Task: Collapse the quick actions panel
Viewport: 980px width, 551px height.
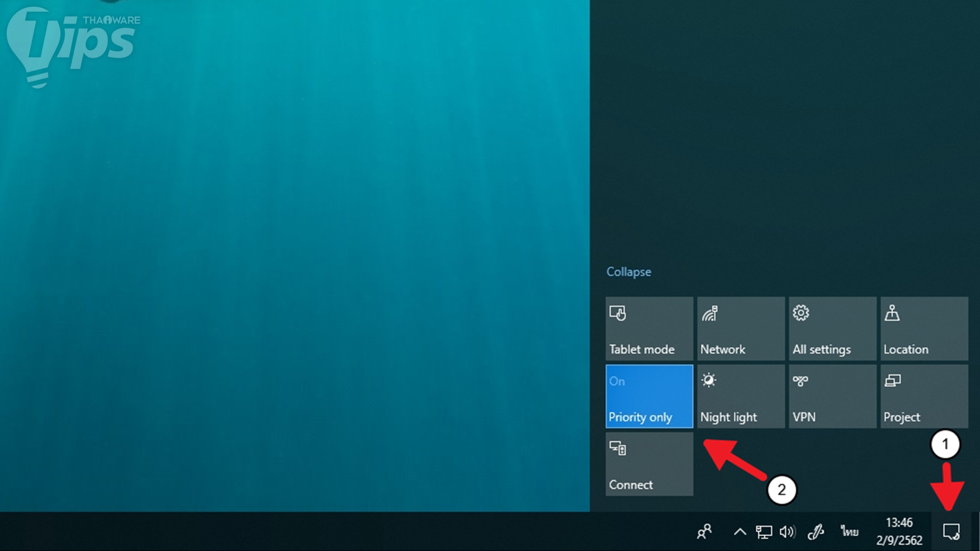Action: (x=628, y=272)
